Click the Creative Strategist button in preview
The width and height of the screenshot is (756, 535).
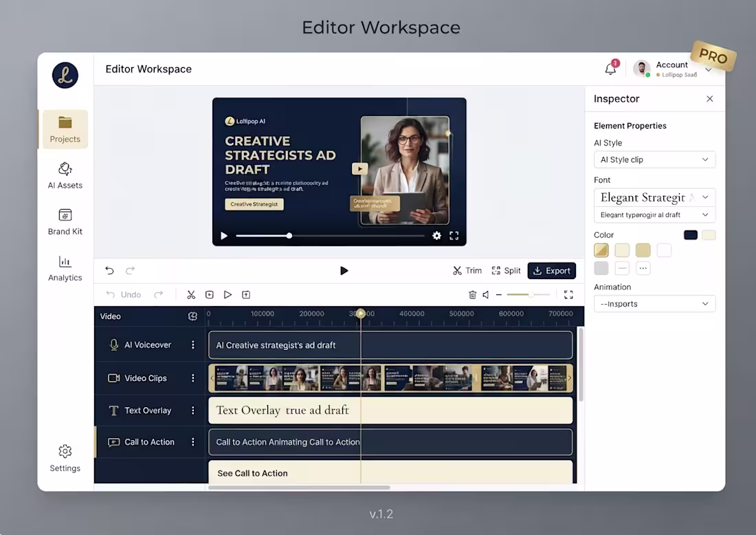[254, 204]
